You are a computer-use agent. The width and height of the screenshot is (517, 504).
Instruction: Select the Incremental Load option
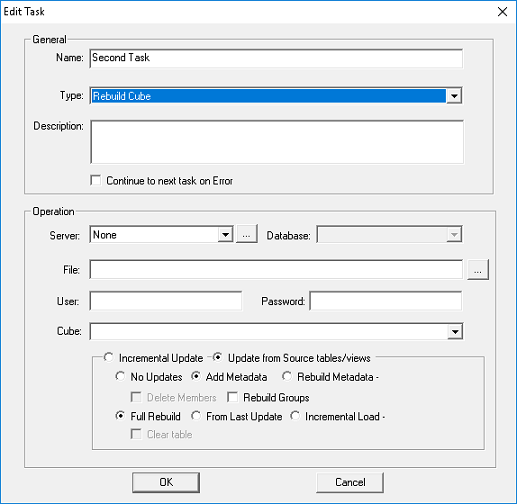pos(295,416)
